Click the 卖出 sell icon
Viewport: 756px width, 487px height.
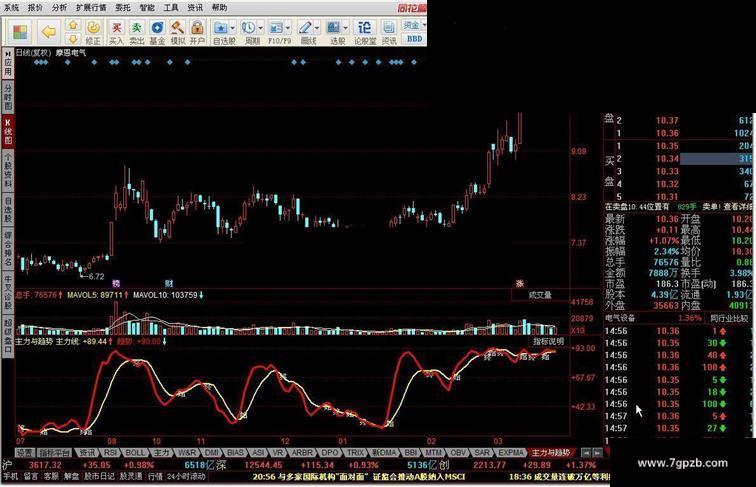[x=137, y=32]
